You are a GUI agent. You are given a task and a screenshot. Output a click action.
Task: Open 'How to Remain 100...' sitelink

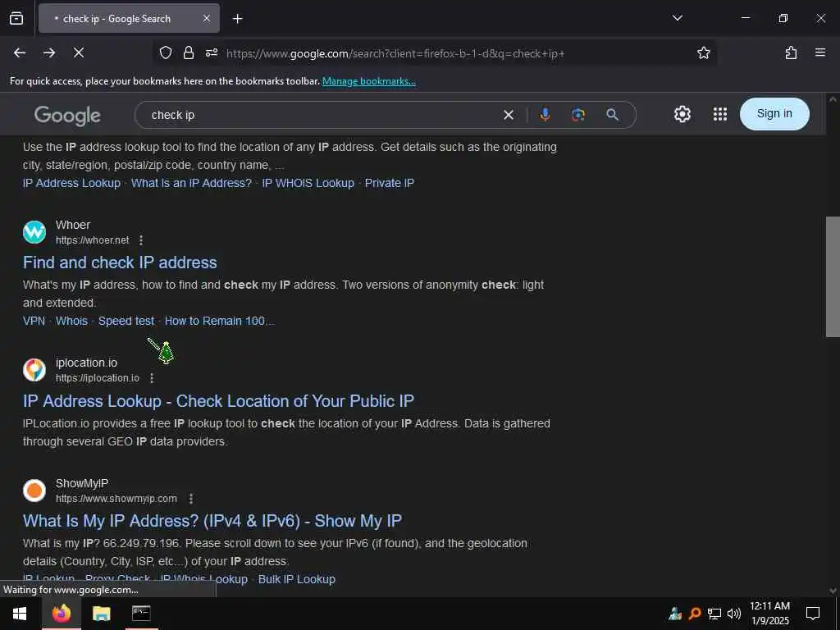[220, 321]
